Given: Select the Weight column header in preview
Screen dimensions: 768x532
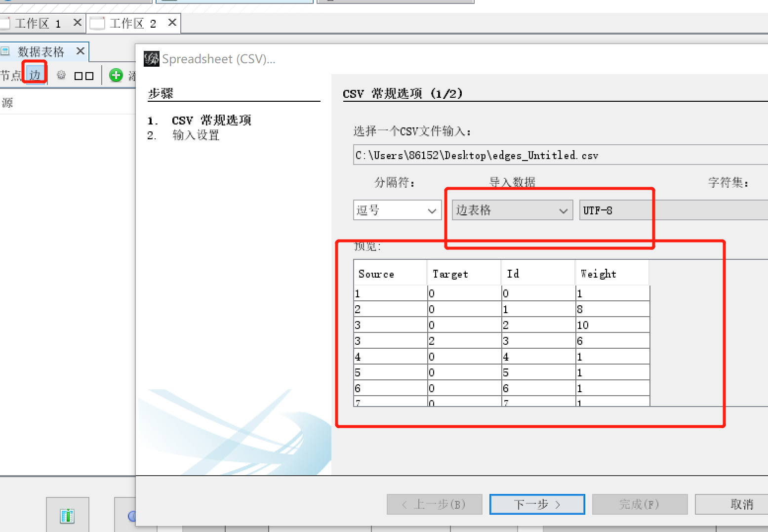Looking at the screenshot, I should click(599, 273).
